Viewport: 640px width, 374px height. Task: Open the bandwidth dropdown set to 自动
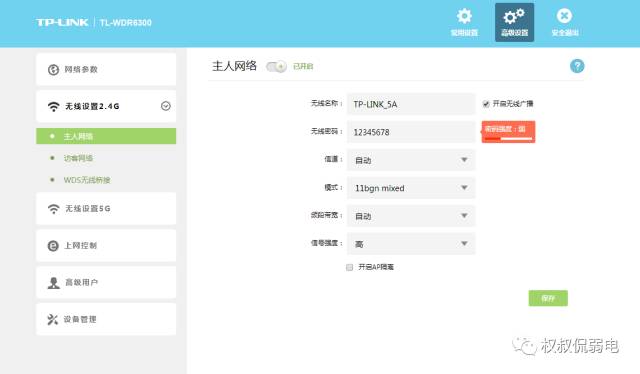(x=411, y=216)
